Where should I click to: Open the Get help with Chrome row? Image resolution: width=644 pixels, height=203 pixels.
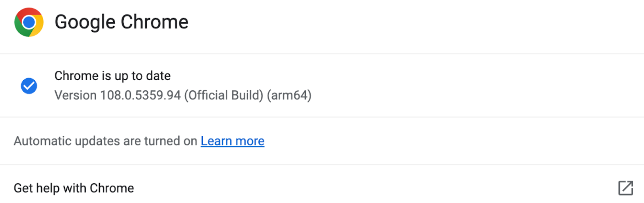click(x=322, y=188)
